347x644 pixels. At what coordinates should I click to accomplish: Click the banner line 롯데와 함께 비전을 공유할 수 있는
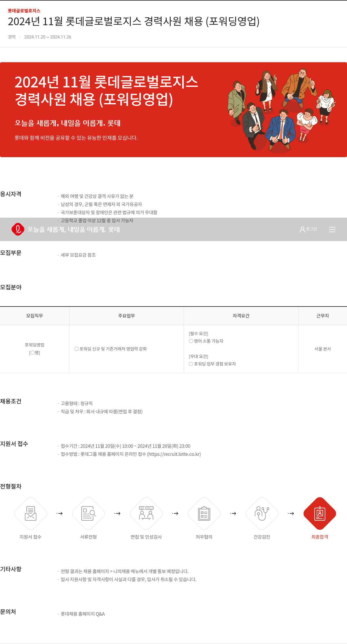pyautogui.click(x=76, y=138)
